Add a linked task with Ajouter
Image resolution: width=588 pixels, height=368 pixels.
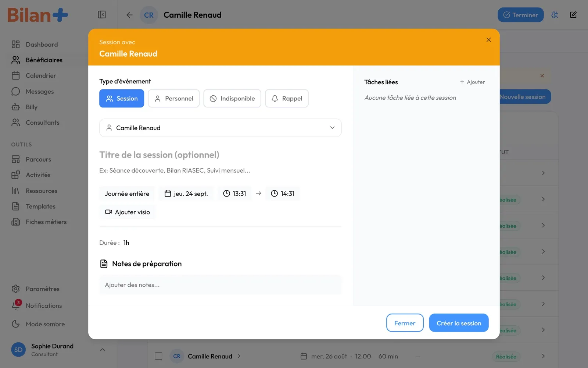(x=472, y=82)
